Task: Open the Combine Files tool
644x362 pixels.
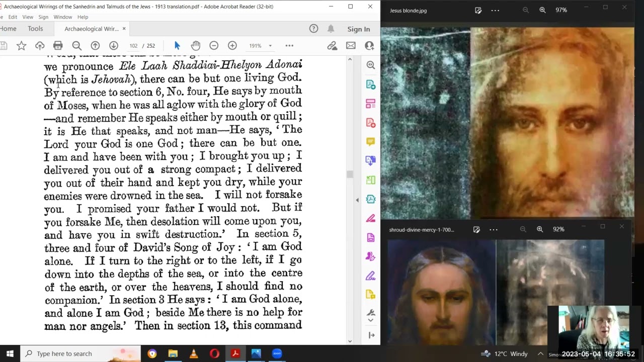Action: point(371,161)
